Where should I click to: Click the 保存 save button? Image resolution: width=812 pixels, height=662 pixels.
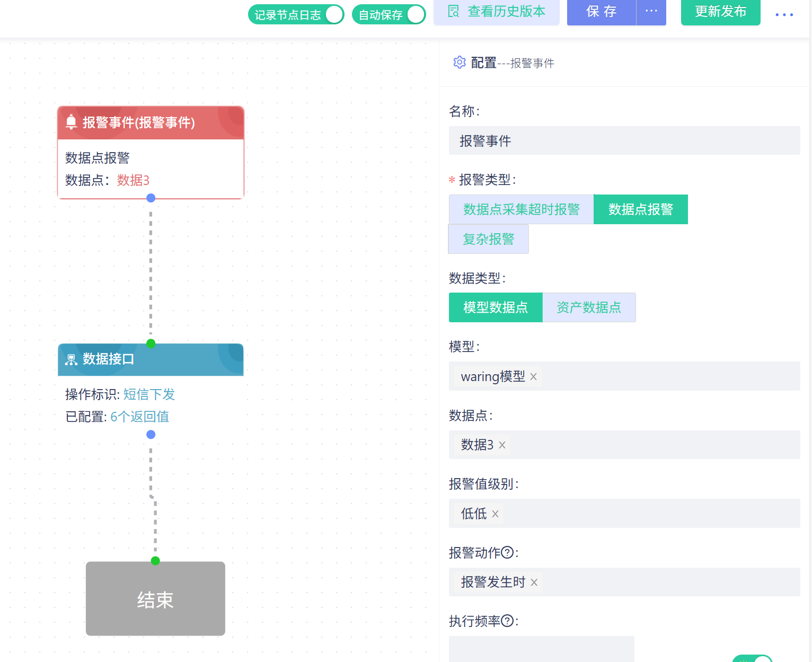(602, 12)
